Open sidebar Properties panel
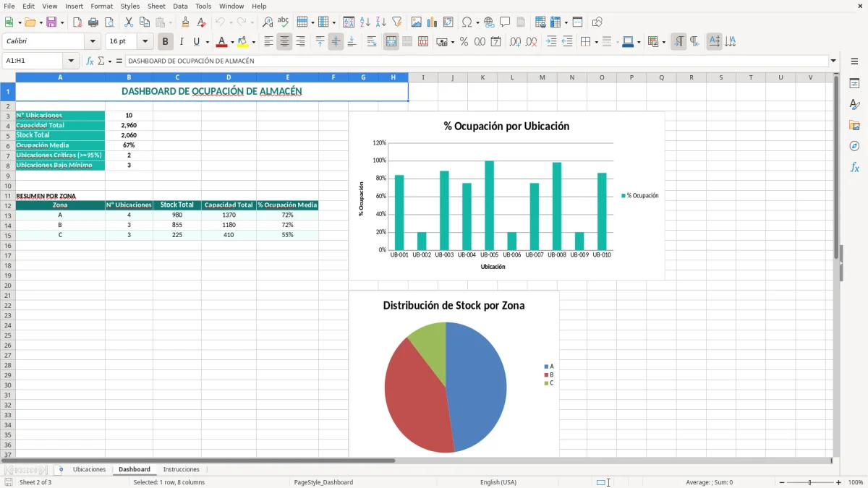The width and height of the screenshot is (868, 488). tap(854, 83)
